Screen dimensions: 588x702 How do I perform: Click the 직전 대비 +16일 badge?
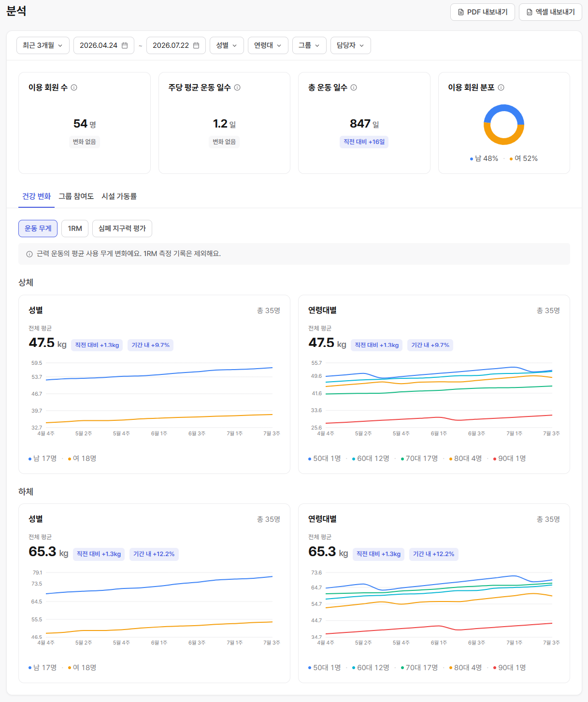click(x=364, y=142)
